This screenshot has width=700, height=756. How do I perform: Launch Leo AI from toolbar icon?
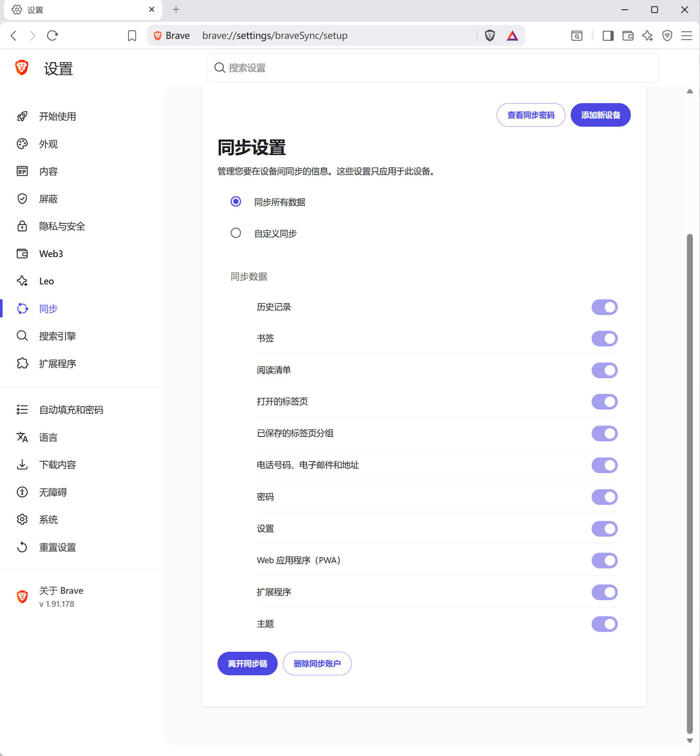[x=647, y=36]
